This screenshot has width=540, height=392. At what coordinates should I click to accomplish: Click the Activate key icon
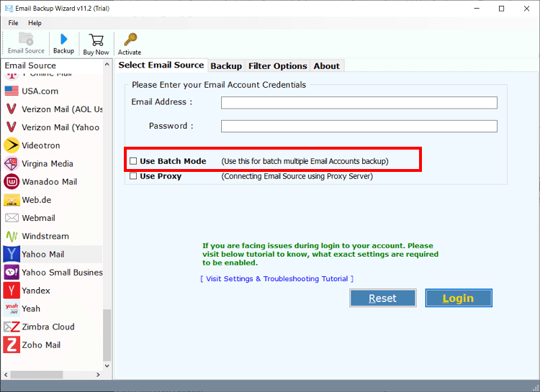130,40
